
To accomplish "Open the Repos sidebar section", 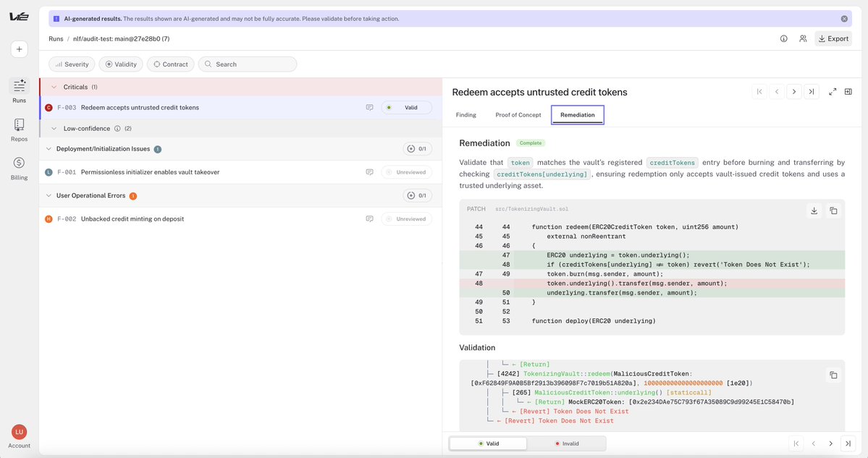I will pyautogui.click(x=19, y=130).
